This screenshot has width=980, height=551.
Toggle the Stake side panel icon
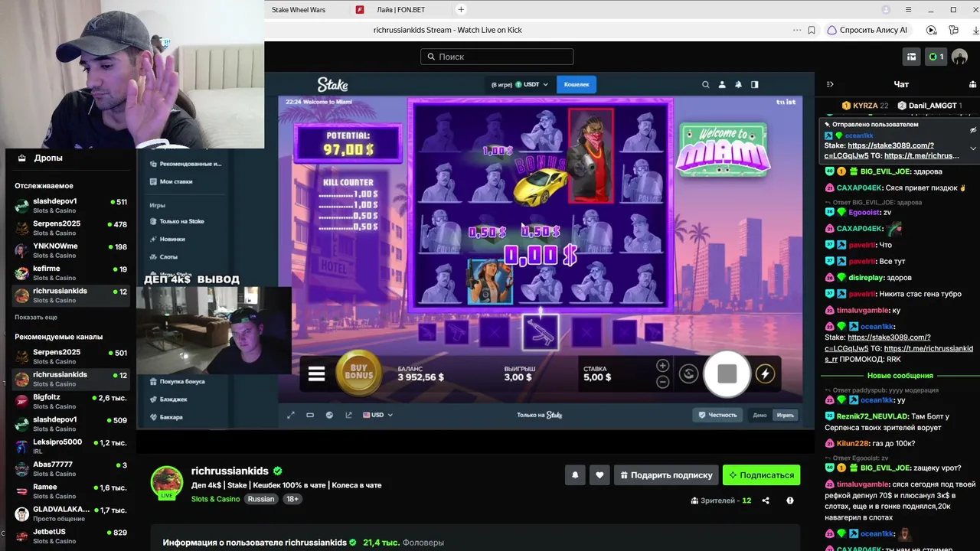[x=755, y=84]
